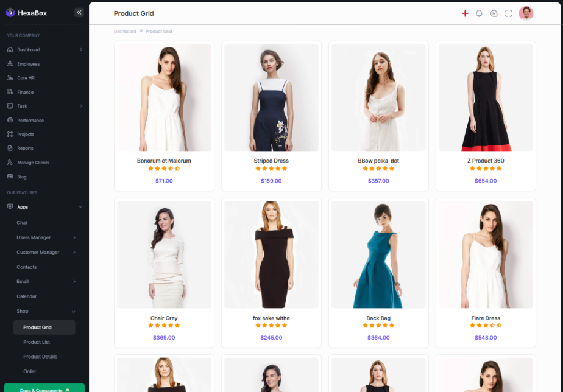Open Product List under Shop
The width and height of the screenshot is (563, 392).
pyautogui.click(x=37, y=342)
